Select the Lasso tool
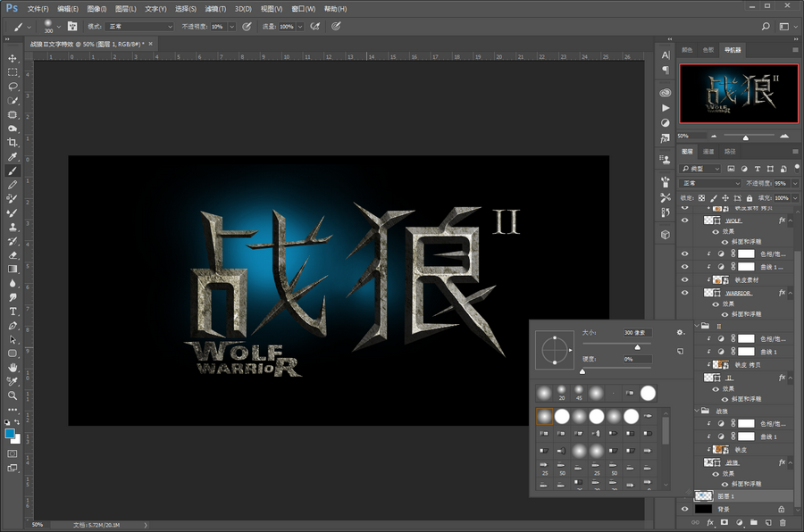The width and height of the screenshot is (804, 532). click(x=13, y=87)
